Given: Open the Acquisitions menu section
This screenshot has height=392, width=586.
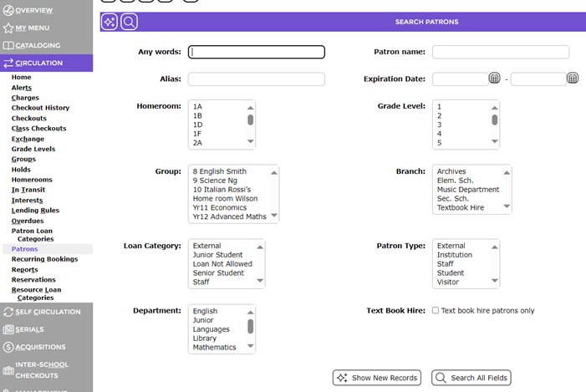Looking at the screenshot, I should point(40,347).
